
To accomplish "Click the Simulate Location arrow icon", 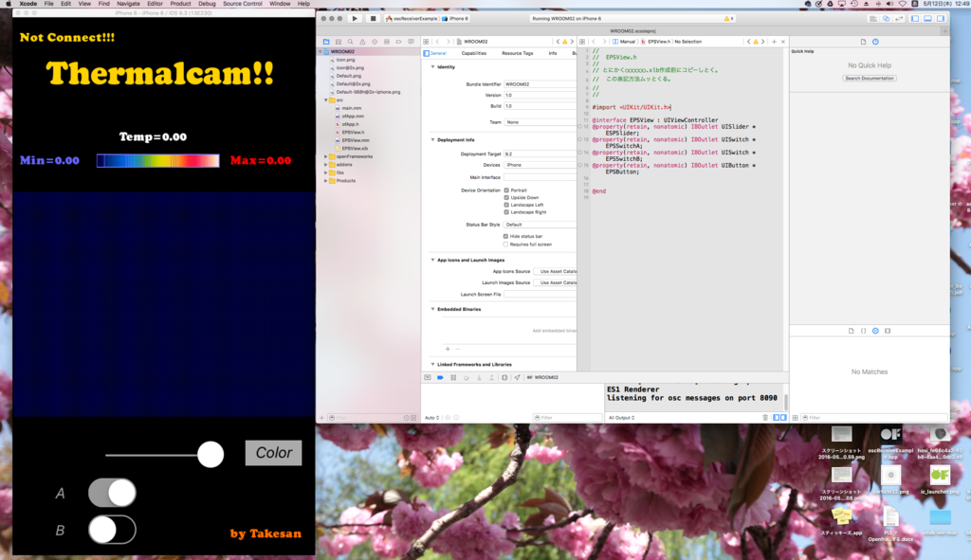I will pyautogui.click(x=517, y=377).
